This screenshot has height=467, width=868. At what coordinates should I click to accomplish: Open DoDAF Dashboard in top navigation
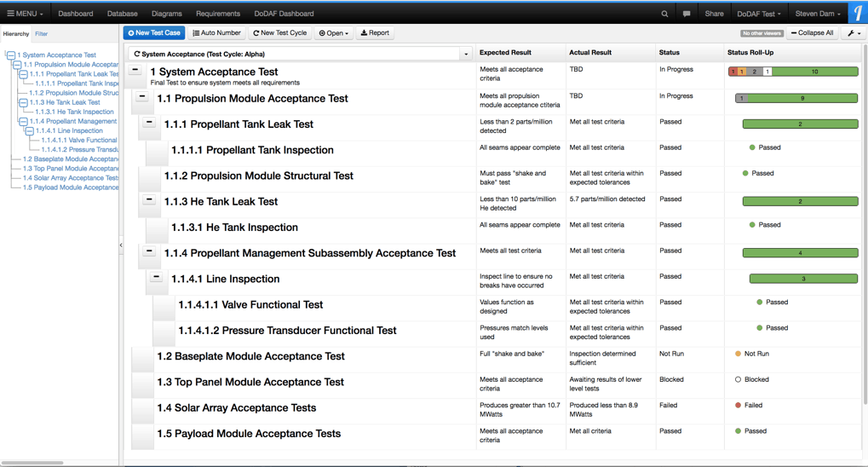(284, 14)
